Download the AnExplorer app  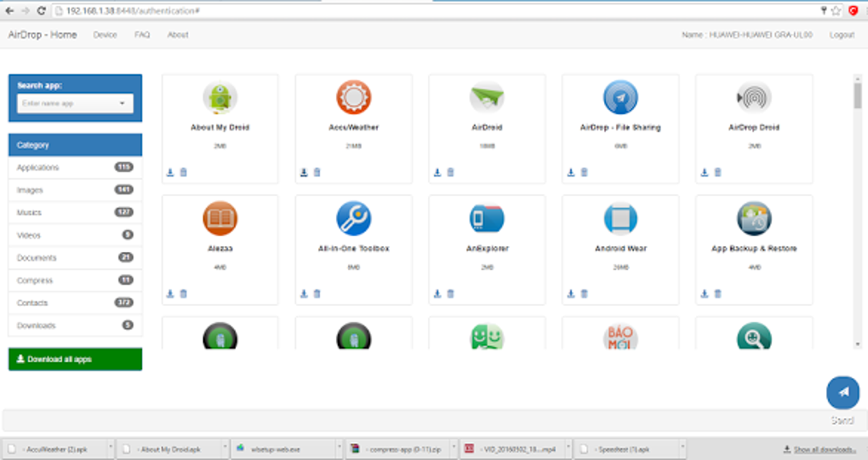coord(437,294)
